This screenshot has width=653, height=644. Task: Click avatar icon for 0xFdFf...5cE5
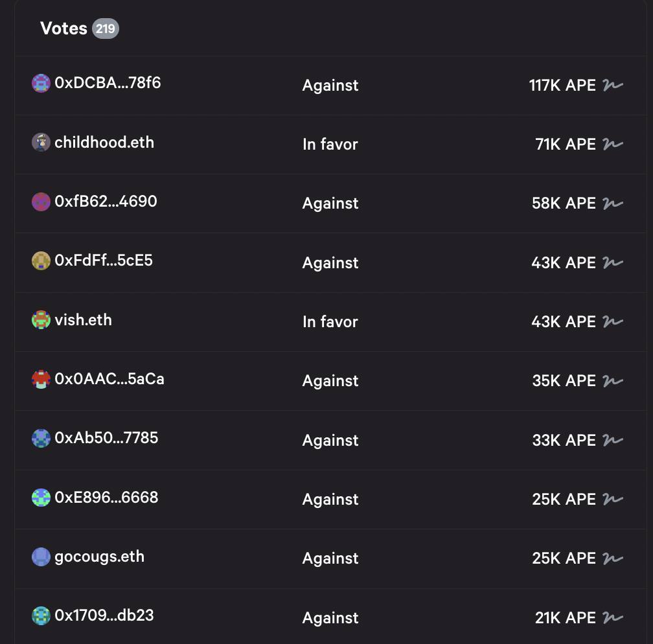pos(41,260)
